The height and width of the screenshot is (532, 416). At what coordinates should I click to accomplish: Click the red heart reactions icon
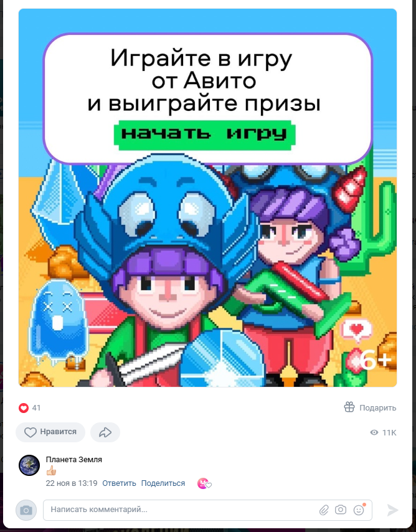click(24, 408)
